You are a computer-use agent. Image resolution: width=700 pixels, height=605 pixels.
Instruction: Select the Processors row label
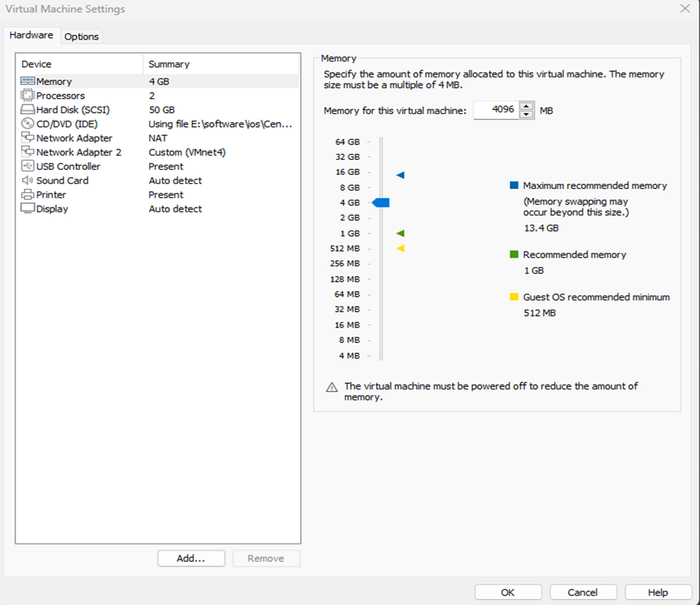point(60,96)
